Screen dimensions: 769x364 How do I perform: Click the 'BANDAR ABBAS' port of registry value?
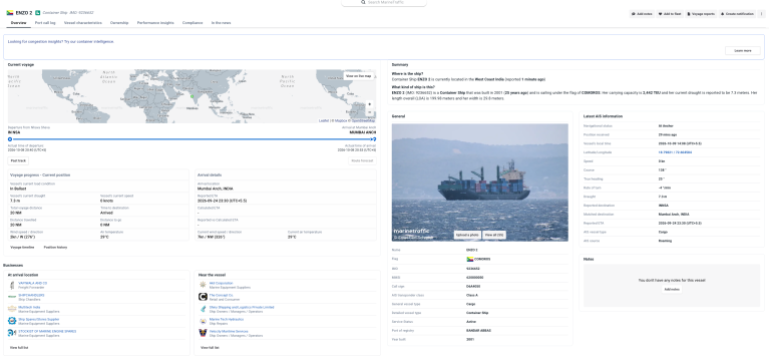(x=479, y=330)
